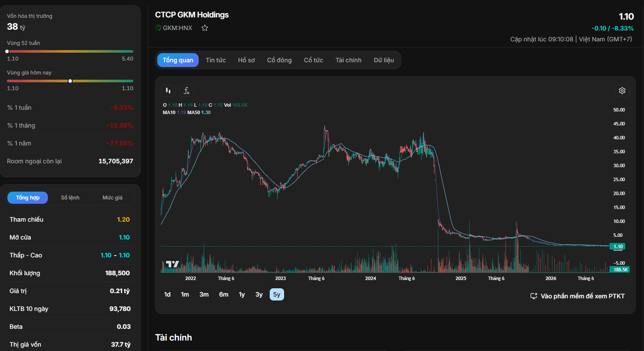Click Mở cửa value 1.10

(x=125, y=237)
